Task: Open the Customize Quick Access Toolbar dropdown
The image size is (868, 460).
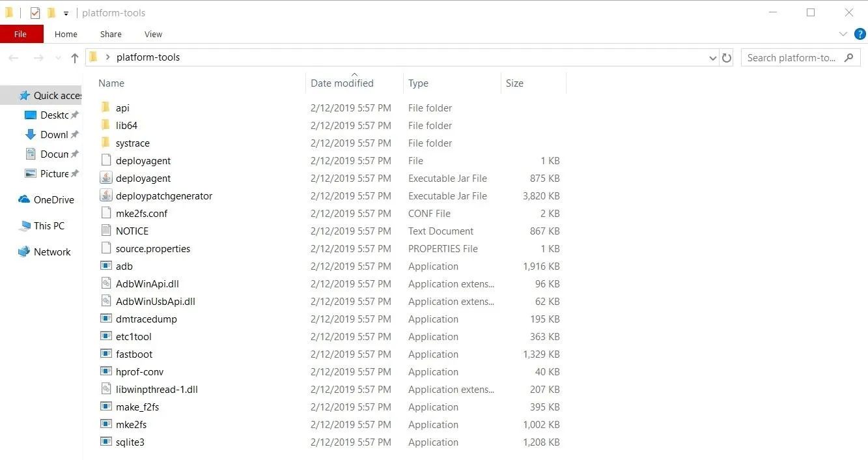Action: point(66,14)
